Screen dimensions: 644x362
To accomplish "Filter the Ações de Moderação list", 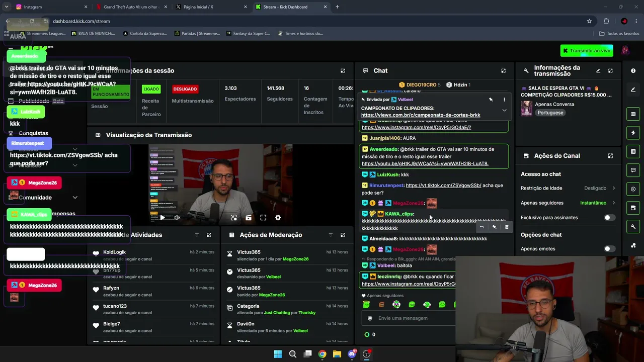I will [331, 235].
